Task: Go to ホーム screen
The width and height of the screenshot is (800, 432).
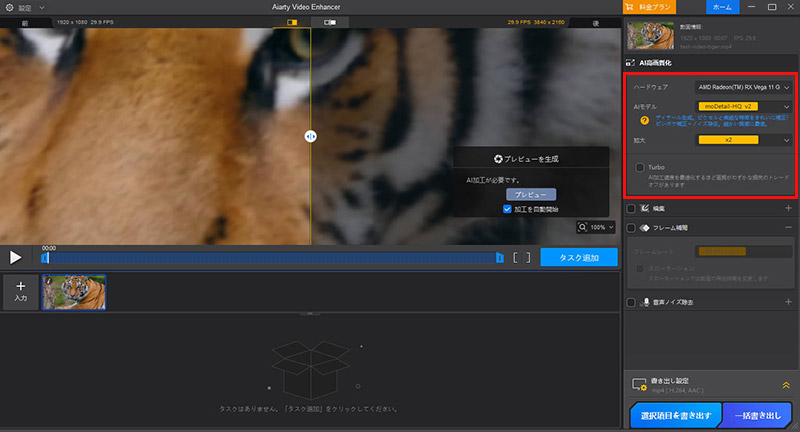Action: (x=722, y=7)
